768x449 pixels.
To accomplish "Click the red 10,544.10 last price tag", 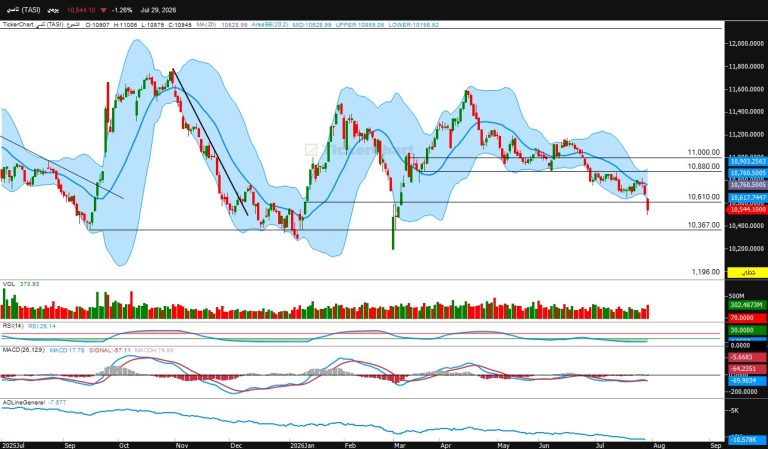I will click(747, 209).
